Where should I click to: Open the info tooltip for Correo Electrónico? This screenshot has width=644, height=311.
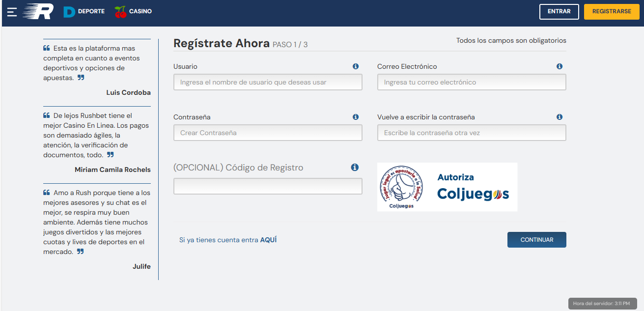(x=559, y=66)
